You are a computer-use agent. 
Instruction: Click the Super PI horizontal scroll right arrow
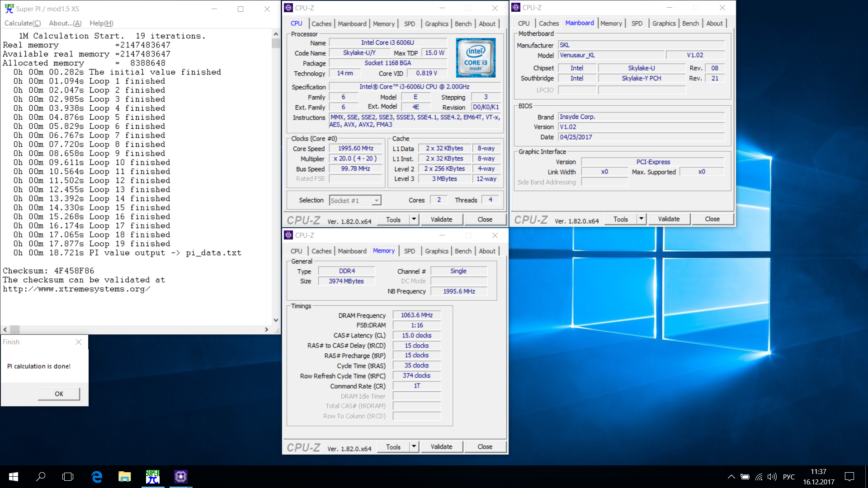click(267, 329)
